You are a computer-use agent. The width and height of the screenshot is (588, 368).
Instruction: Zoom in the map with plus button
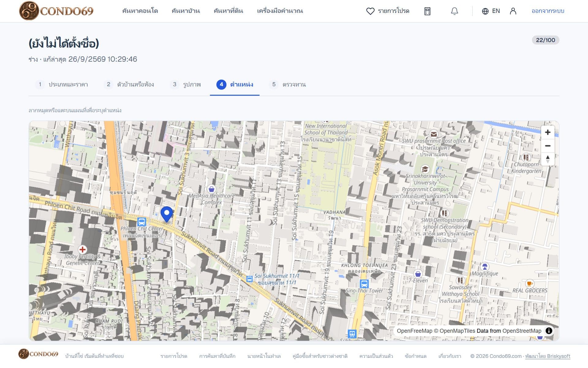[548, 132]
